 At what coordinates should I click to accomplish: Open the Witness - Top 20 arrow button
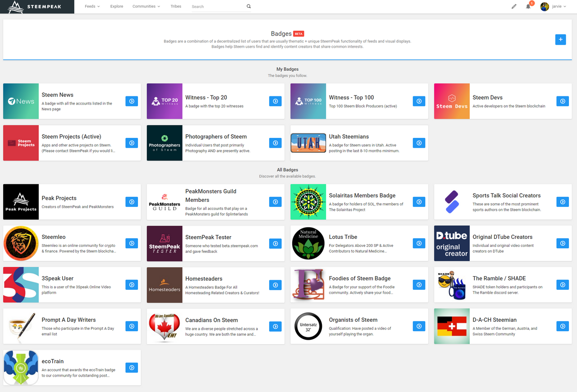(275, 101)
